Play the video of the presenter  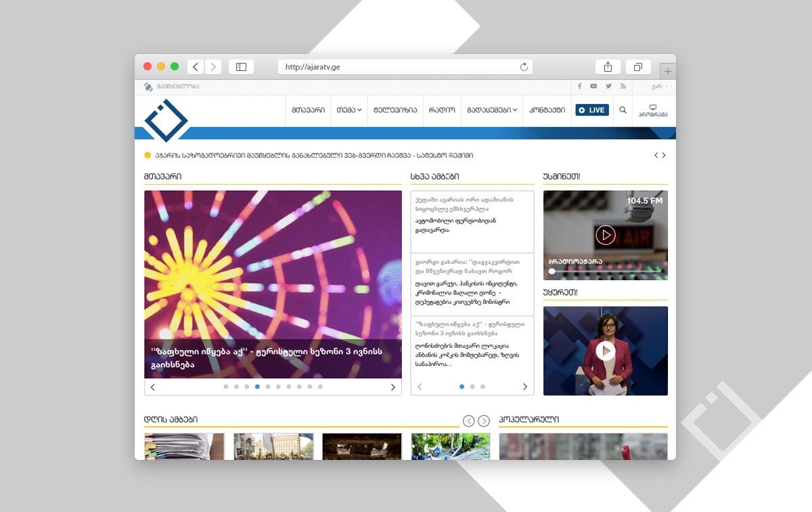(605, 350)
